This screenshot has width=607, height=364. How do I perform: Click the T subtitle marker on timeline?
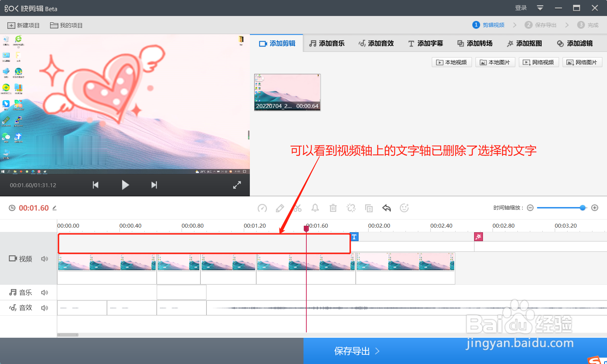(354, 237)
